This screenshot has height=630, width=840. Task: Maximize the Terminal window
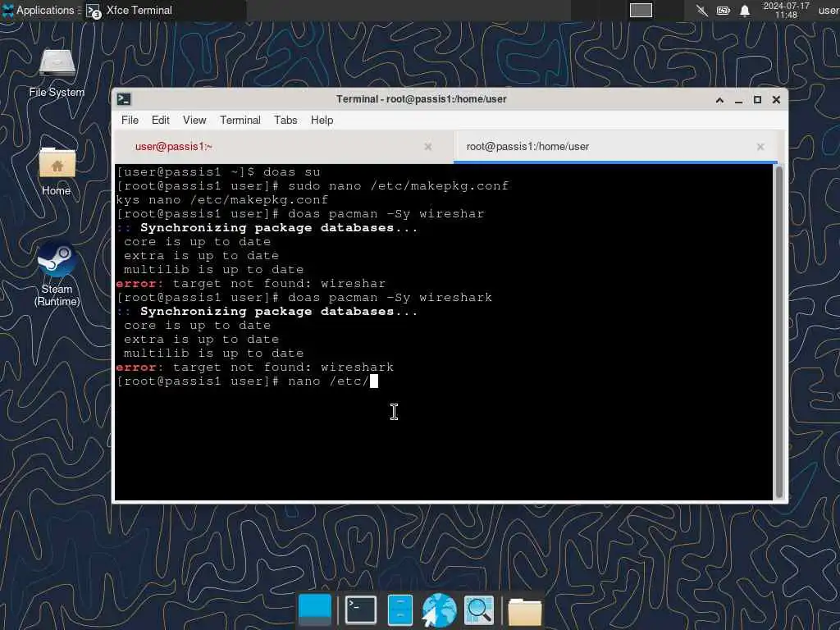[757, 99]
